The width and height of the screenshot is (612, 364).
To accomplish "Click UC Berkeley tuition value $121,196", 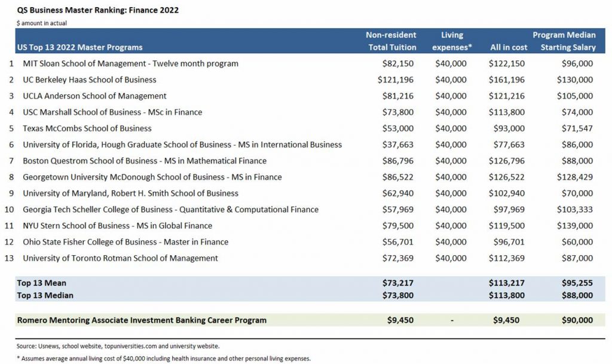I will [396, 79].
